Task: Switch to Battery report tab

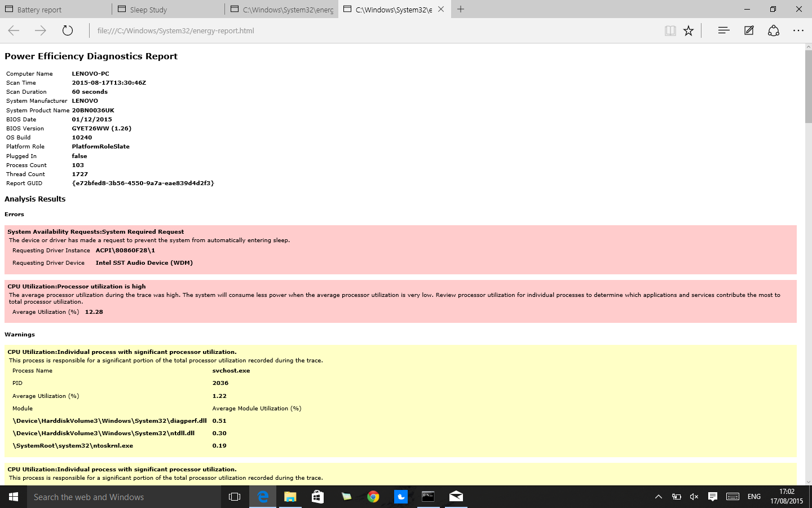Action: (x=56, y=9)
